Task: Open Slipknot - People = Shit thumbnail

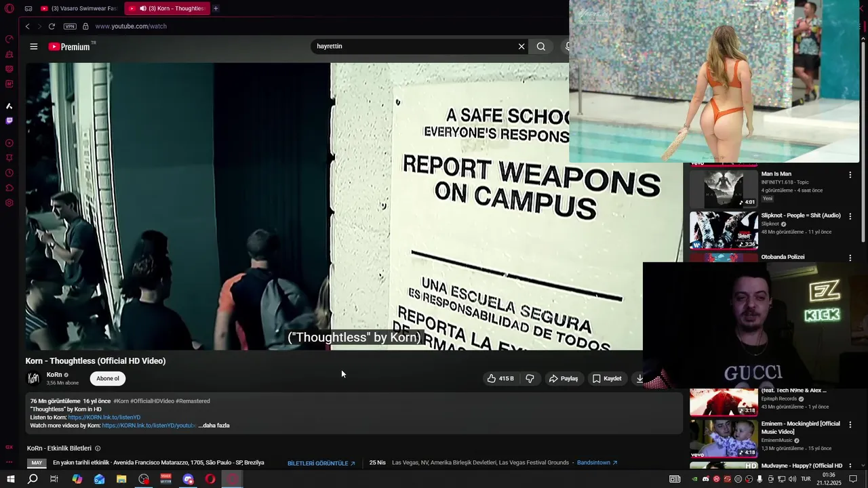Action: 724,230
